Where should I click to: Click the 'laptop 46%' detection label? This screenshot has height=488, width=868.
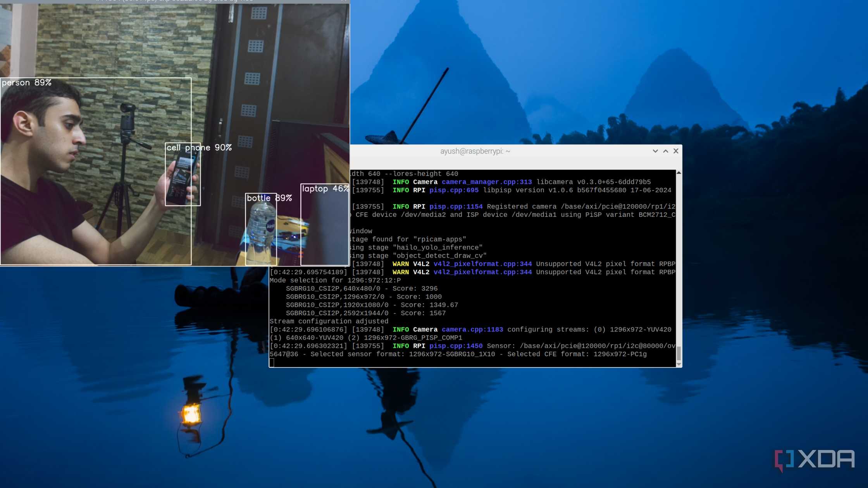click(x=325, y=189)
